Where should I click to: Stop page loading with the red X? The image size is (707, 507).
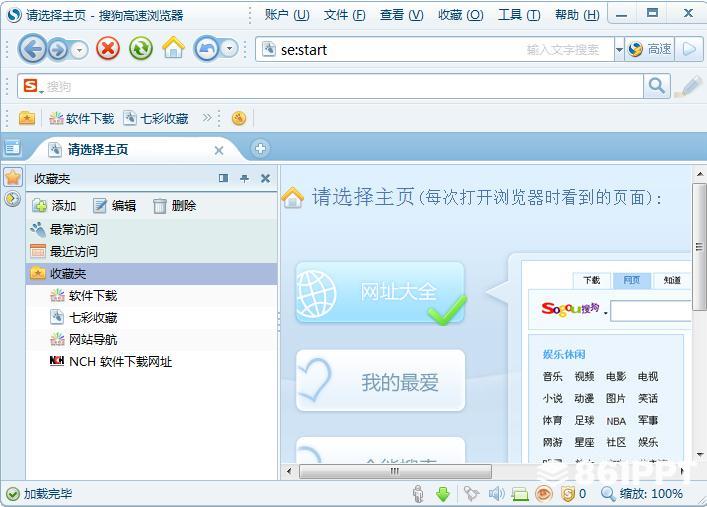[108, 48]
